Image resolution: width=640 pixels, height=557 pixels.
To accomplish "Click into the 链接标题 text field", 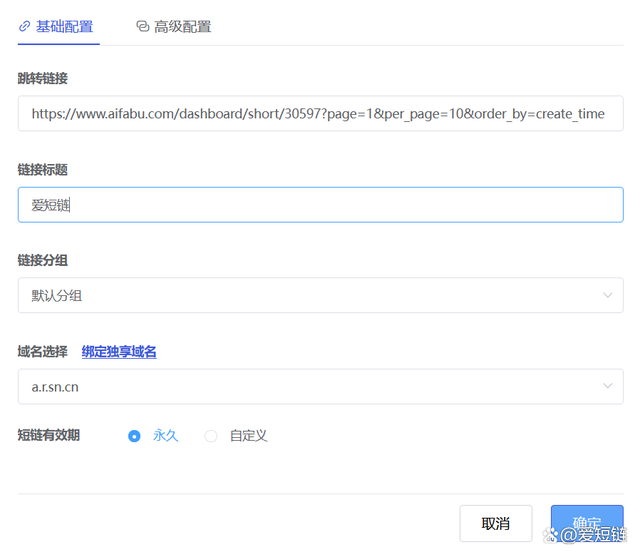I will click(320, 205).
